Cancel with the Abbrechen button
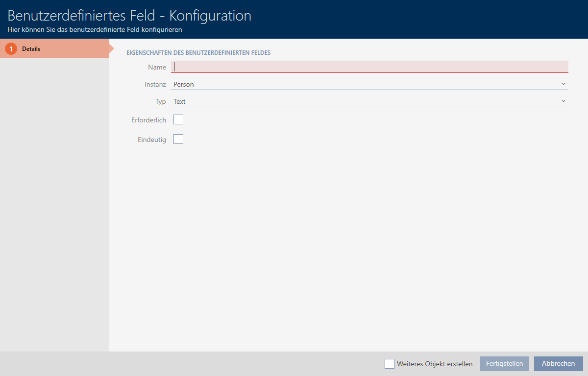 point(558,364)
